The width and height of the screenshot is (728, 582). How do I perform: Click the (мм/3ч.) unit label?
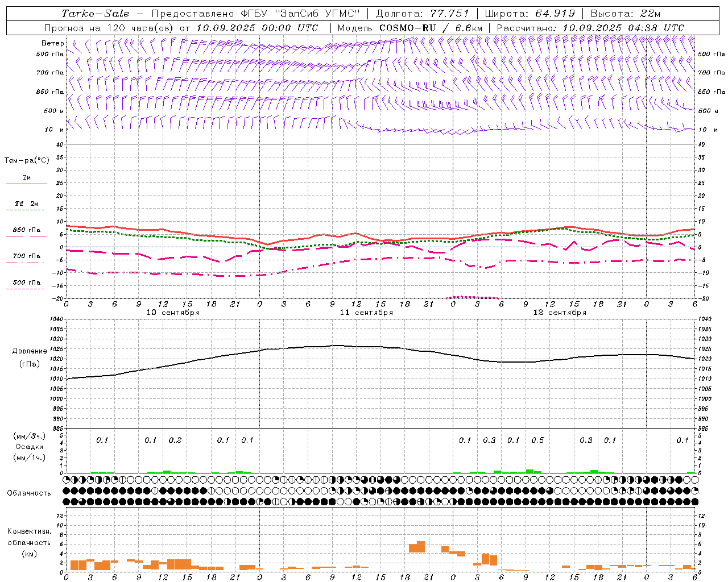coord(30,436)
